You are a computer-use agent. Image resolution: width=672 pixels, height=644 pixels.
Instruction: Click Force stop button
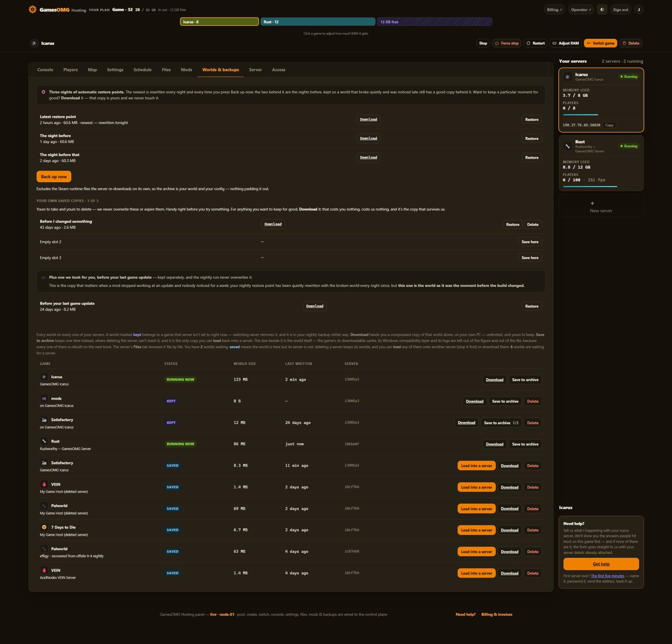click(x=506, y=43)
